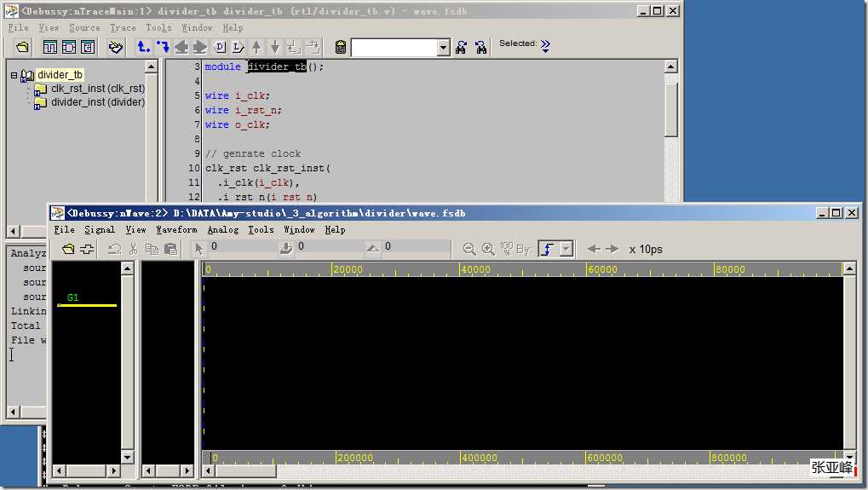Viewport: 868px width, 490px height.
Task: Click the paste icon in nWave toolbar
Action: 170,249
